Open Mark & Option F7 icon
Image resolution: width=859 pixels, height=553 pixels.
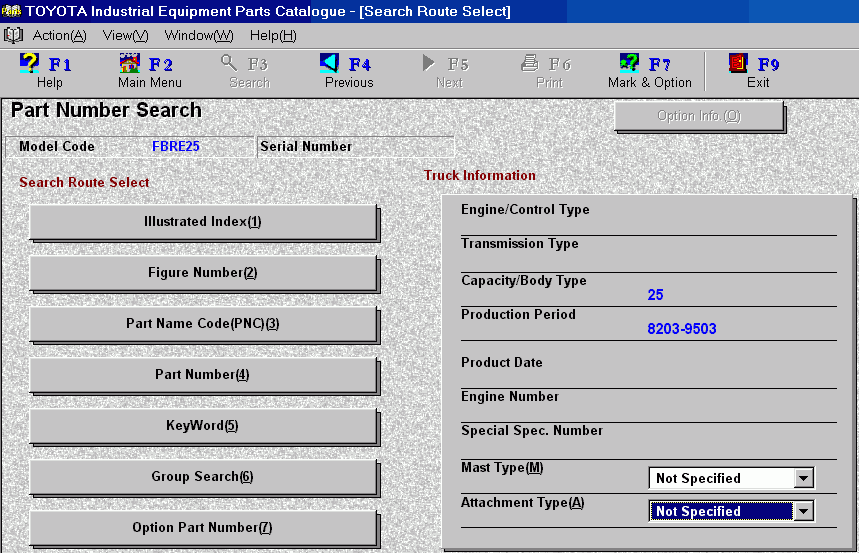coord(629,64)
